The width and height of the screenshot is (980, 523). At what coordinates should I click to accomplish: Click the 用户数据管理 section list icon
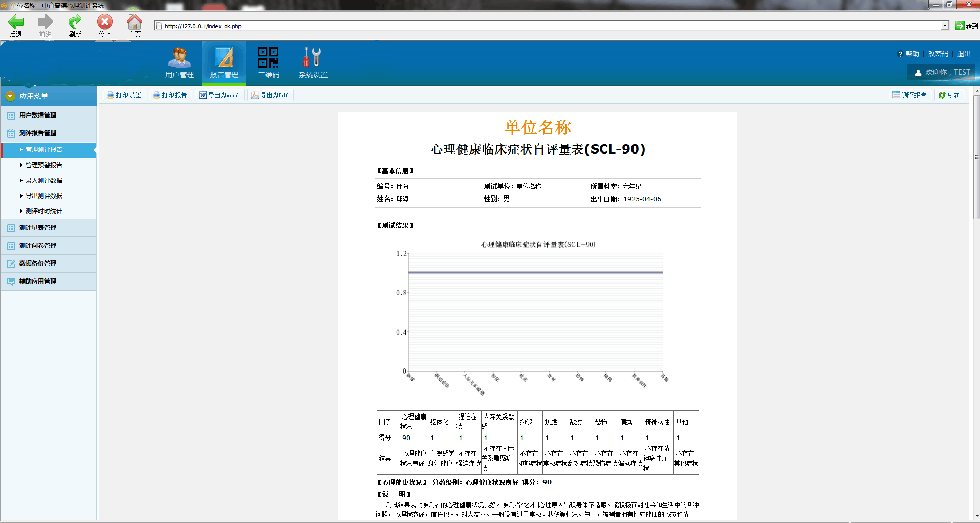coord(11,116)
